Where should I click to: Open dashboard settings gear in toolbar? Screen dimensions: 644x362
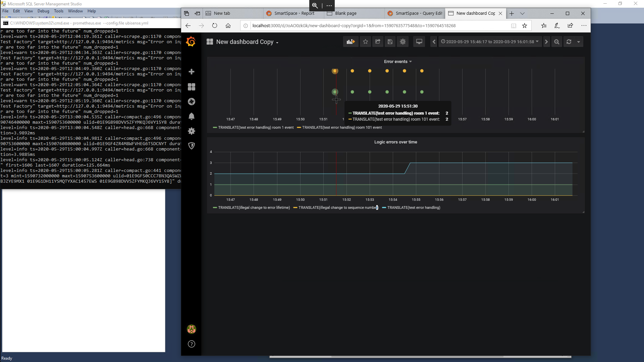click(x=403, y=42)
